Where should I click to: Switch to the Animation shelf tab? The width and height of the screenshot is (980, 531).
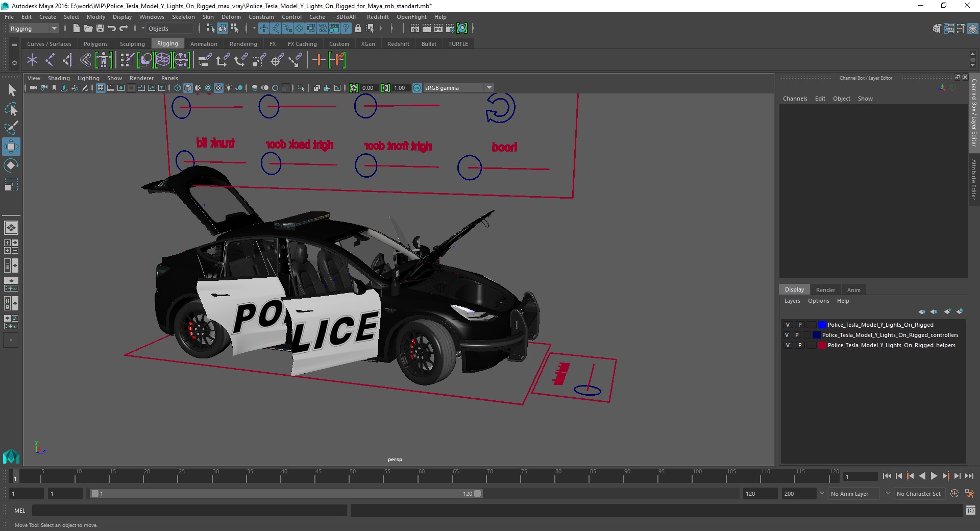tap(204, 44)
